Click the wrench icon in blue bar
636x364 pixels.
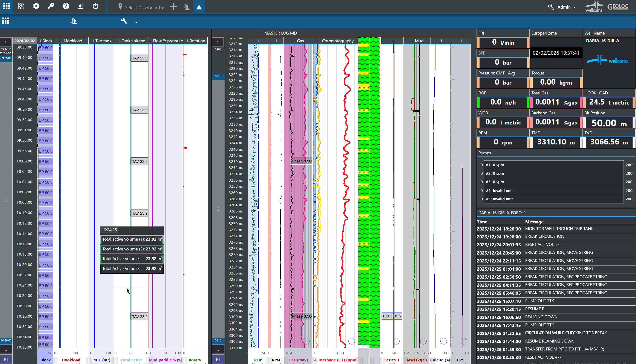tap(124, 21)
